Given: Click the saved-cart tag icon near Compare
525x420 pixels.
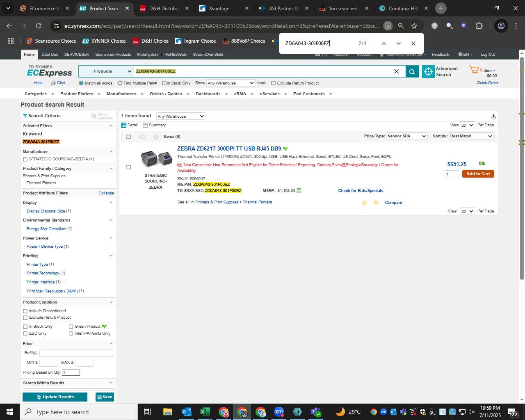Looking at the screenshot, I should coord(376,203).
